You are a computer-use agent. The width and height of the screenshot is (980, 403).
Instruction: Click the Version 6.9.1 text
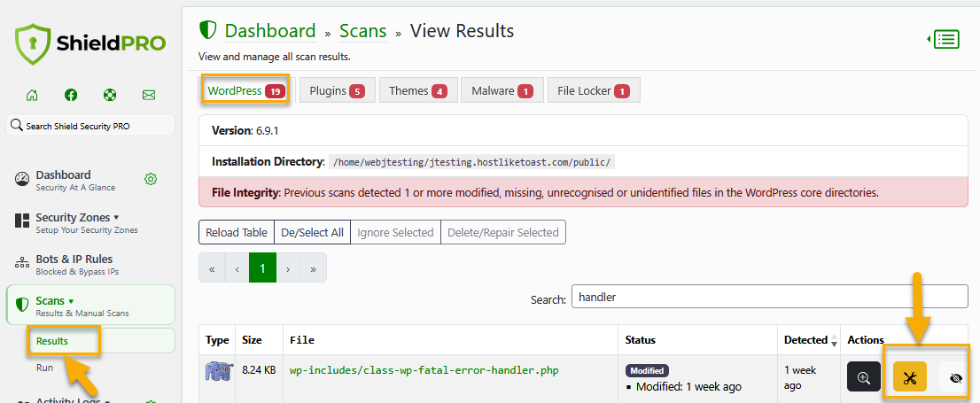point(245,131)
